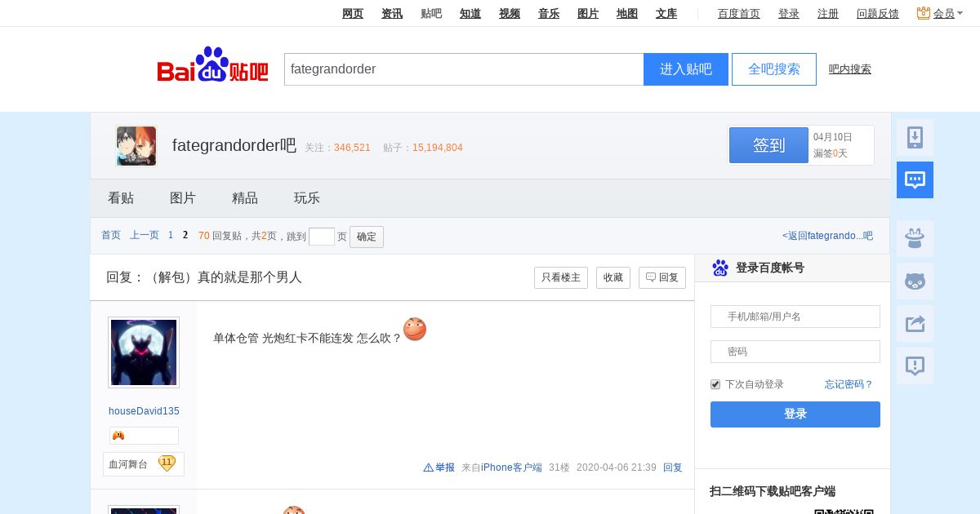Click the thread title 回复：（解包）真的就是那个男人
980x514 pixels.
[x=204, y=277]
